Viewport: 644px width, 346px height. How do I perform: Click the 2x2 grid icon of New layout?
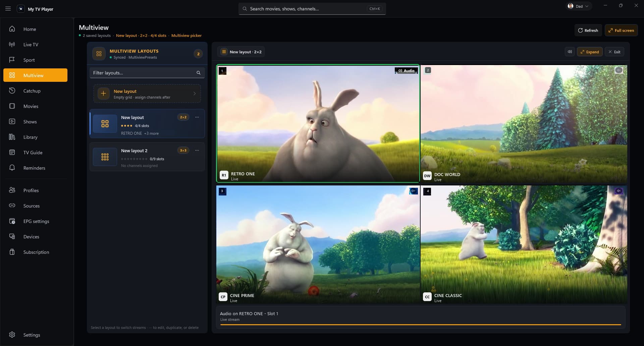pos(105,124)
